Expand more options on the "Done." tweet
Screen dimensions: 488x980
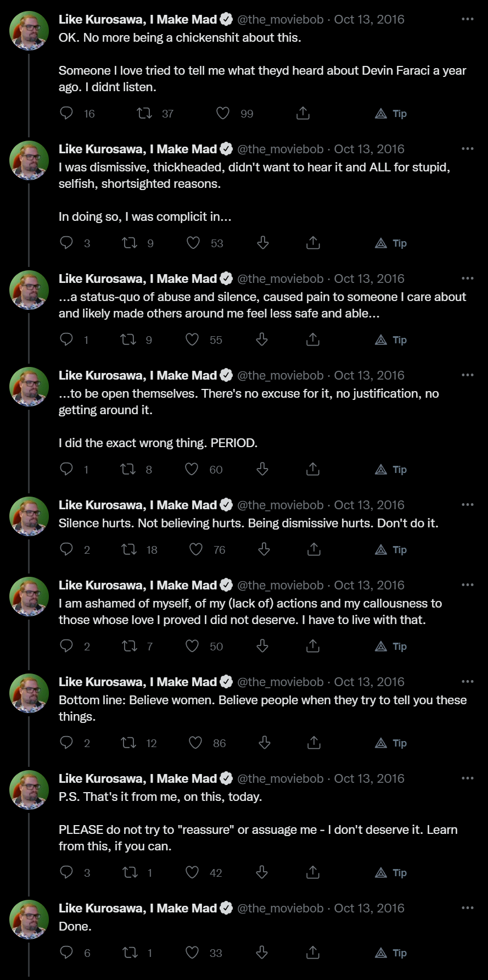pos(467,908)
